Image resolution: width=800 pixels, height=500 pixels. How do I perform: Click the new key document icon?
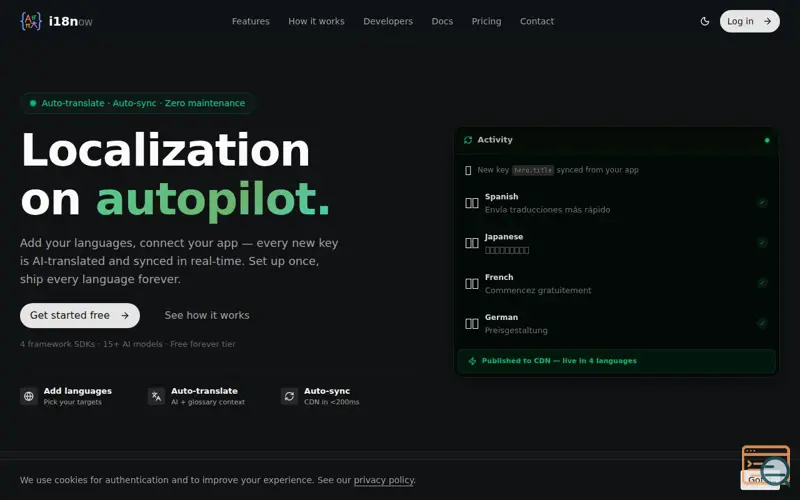click(x=468, y=170)
